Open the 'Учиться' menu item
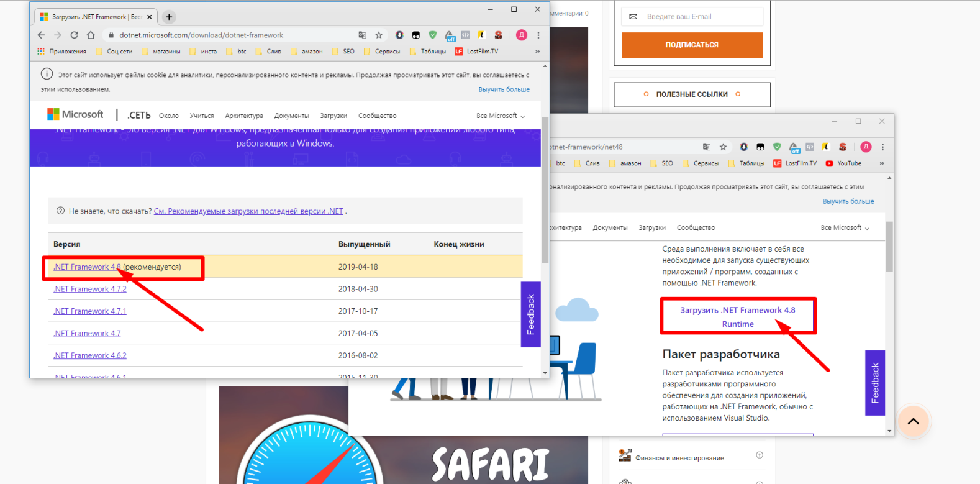Image resolution: width=980 pixels, height=484 pixels. coord(202,116)
